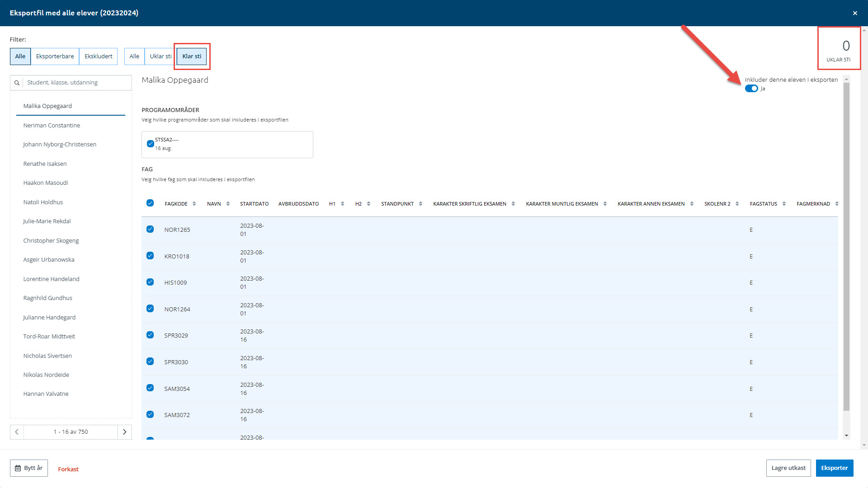Select the Klar sti filter tab
868x488 pixels.
(192, 56)
